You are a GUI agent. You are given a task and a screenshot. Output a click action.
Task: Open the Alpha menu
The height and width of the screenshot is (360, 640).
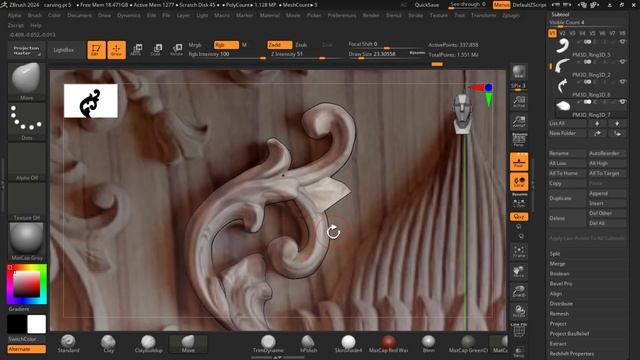click(x=15, y=15)
